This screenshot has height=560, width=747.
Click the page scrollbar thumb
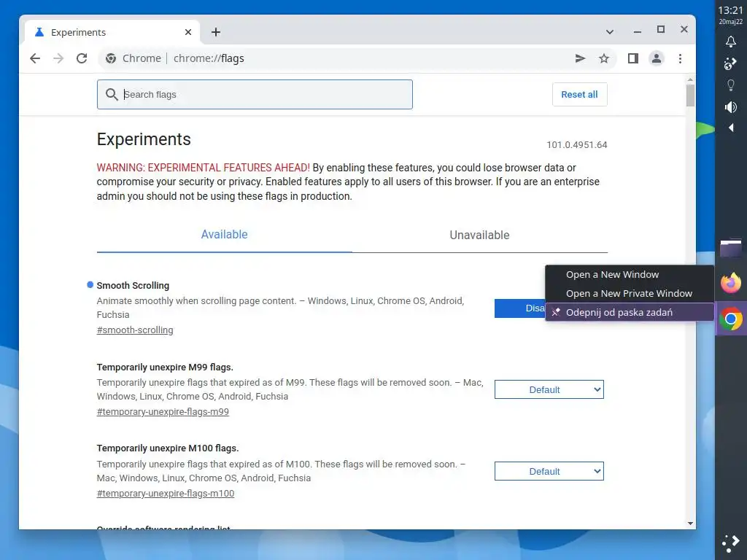(x=690, y=95)
